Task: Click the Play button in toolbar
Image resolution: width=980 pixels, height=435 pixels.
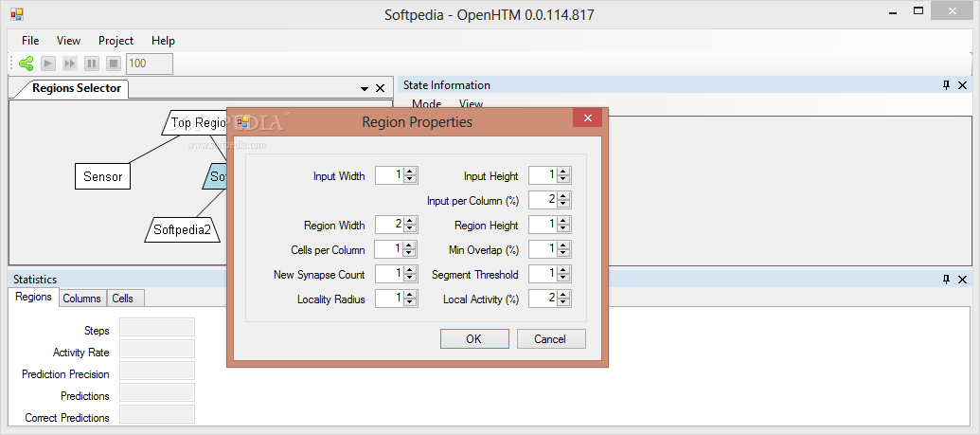Action: pyautogui.click(x=48, y=63)
